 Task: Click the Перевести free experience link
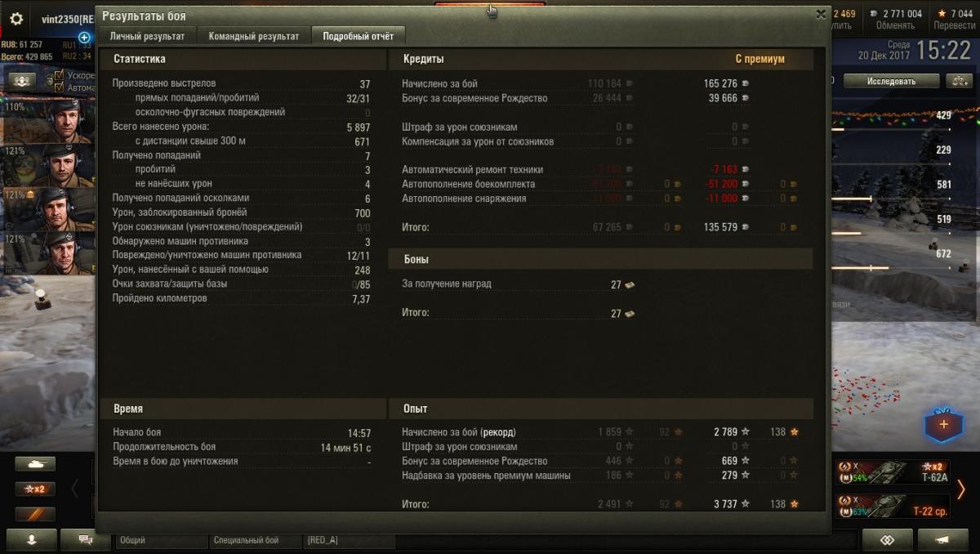pyautogui.click(x=953, y=26)
